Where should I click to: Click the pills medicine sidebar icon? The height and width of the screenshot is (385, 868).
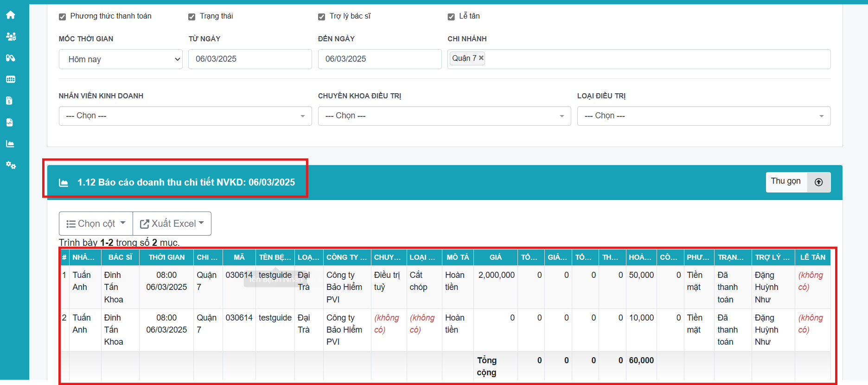(11, 58)
